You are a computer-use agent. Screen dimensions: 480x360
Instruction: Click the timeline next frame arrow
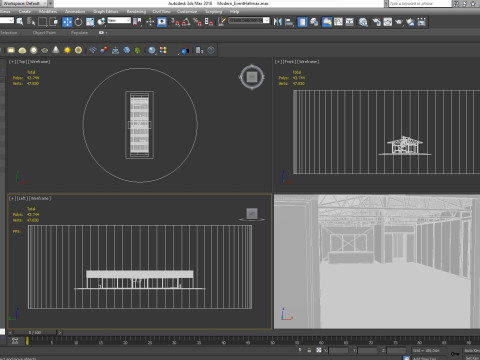(x=60, y=332)
